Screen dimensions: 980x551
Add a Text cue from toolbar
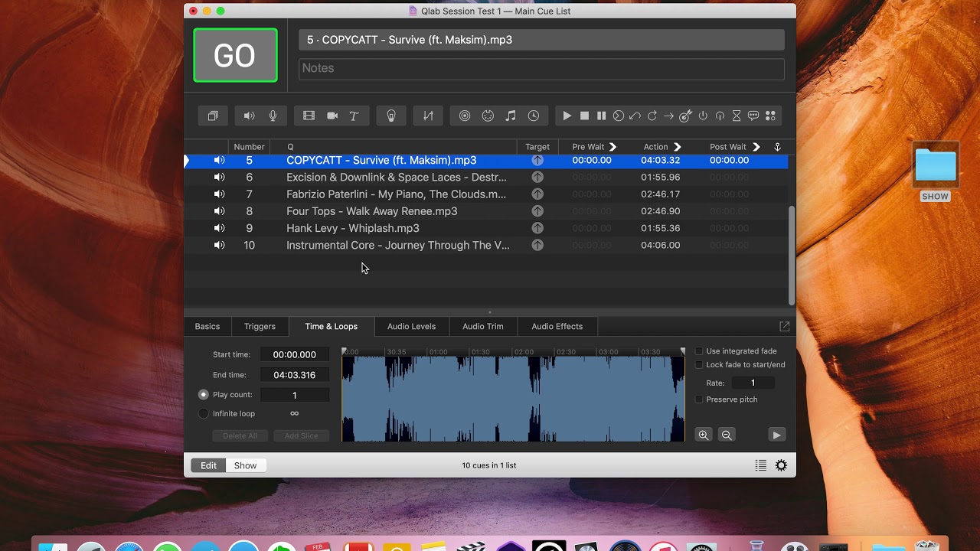[x=354, y=116]
